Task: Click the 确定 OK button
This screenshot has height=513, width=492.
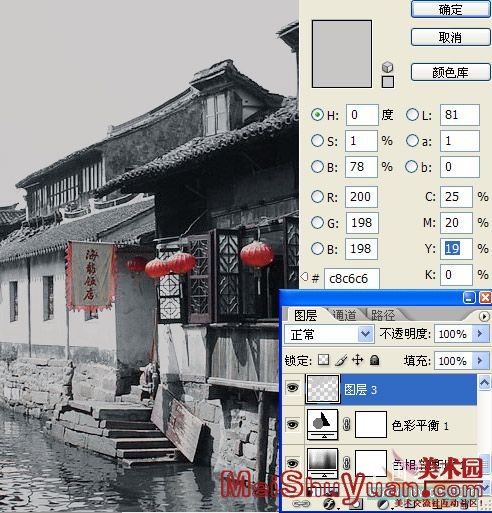Action: (x=450, y=9)
